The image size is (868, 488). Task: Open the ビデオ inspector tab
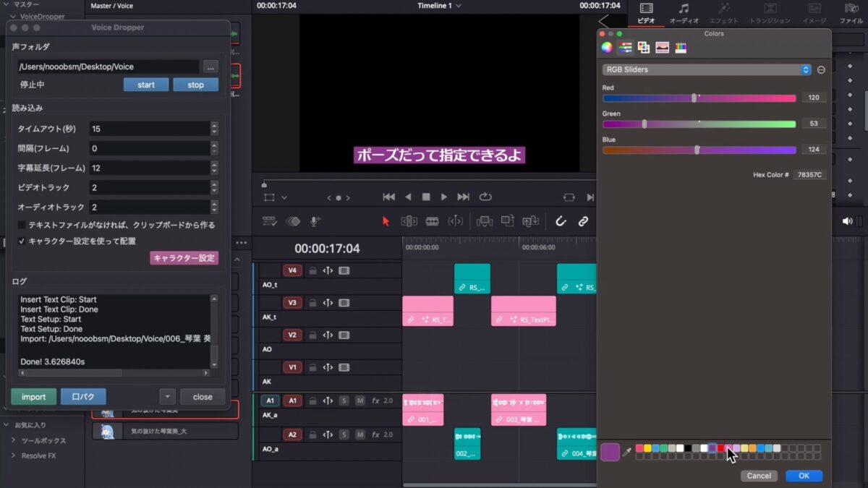pos(646,13)
